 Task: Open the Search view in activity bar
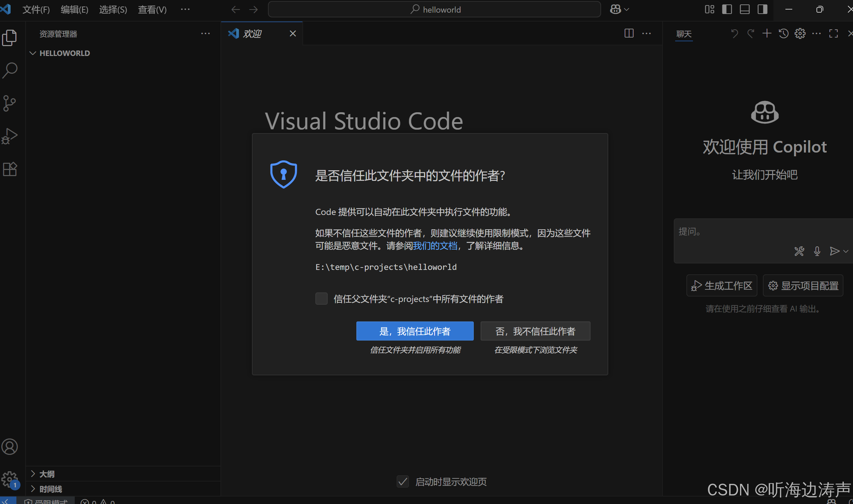pos(10,70)
